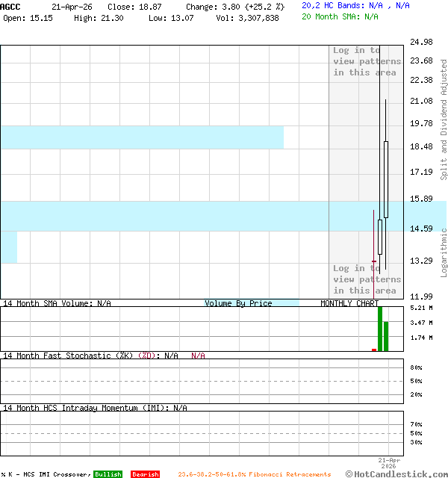Click the top 'Log in to view patterns' notice
448x478 pixels.
point(367,61)
